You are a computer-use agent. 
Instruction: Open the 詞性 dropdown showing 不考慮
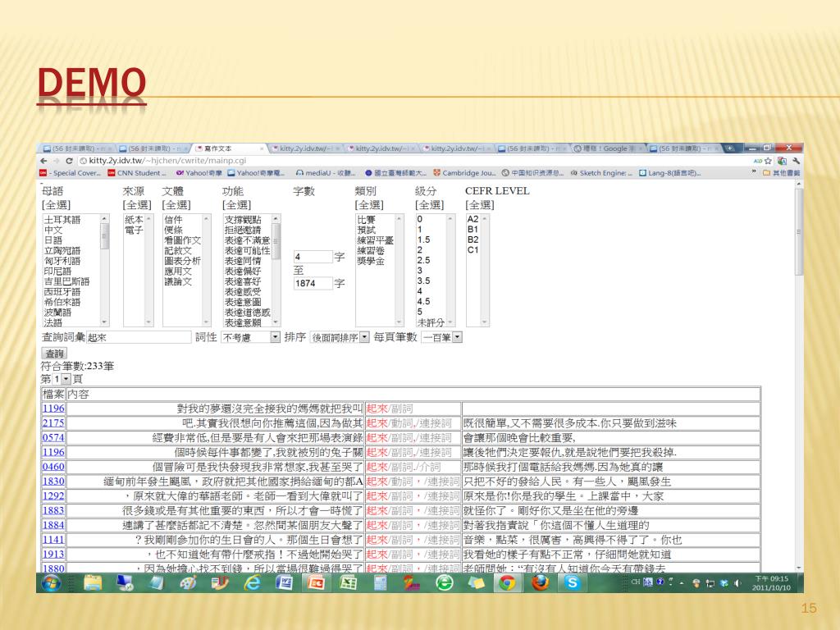[251, 337]
